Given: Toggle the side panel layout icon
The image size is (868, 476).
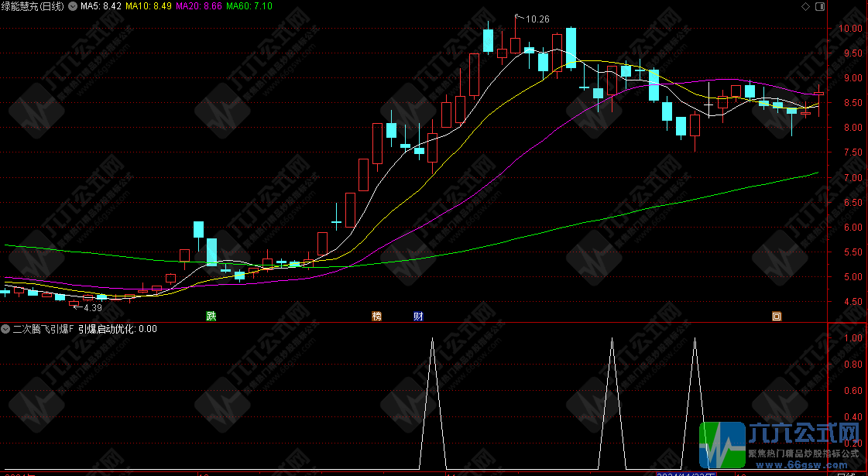Looking at the screenshot, I should point(818,6).
